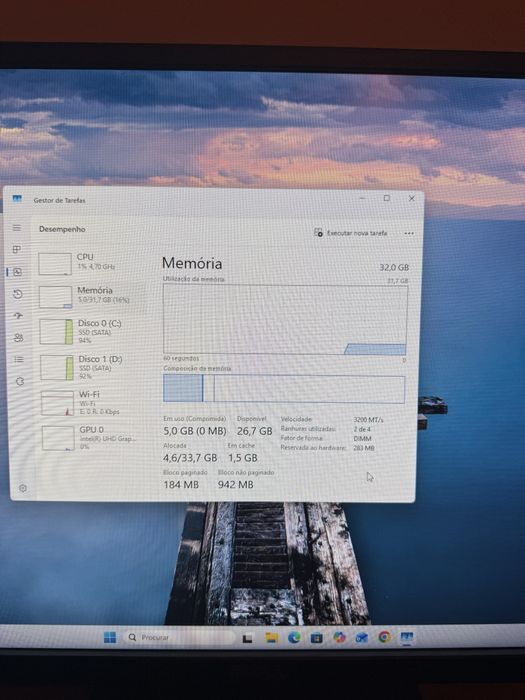
Task: Click the 5,0 GB (0 MB) in-use value
Action: tap(195, 431)
